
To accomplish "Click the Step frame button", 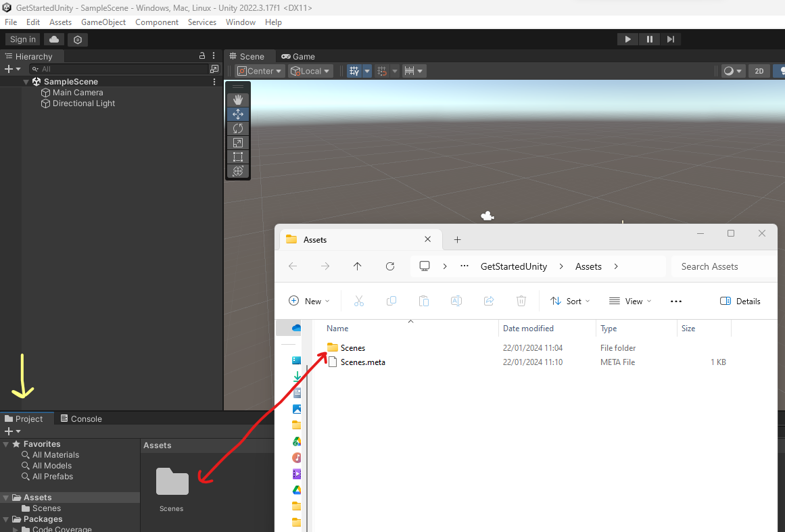I will tap(671, 39).
